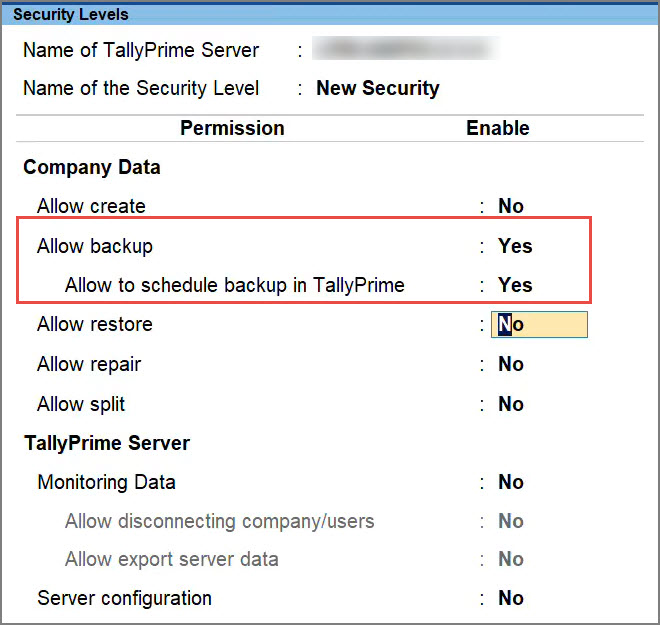The image size is (660, 625).
Task: Toggle Allow export server data value
Action: pyautogui.click(x=511, y=559)
